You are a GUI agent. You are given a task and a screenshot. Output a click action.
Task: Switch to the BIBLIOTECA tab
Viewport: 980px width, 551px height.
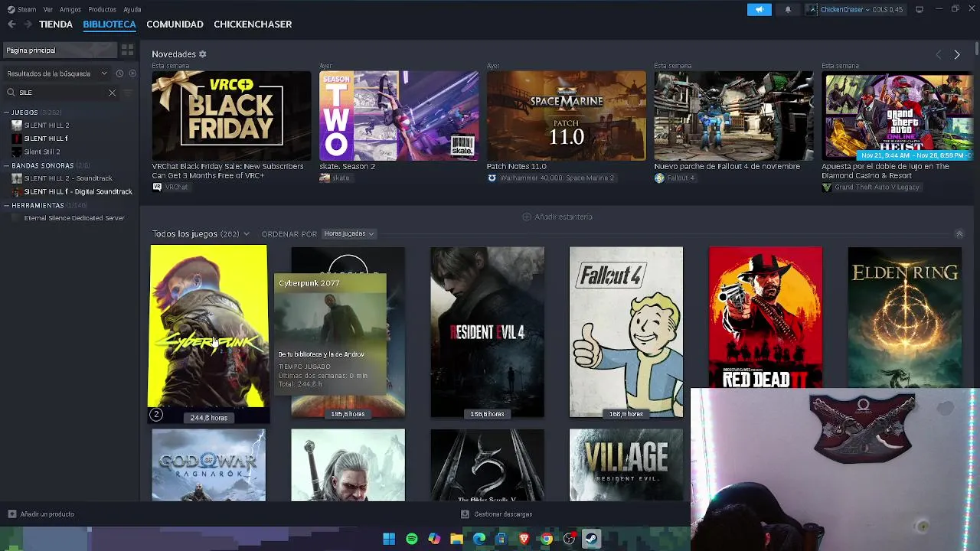click(x=109, y=24)
